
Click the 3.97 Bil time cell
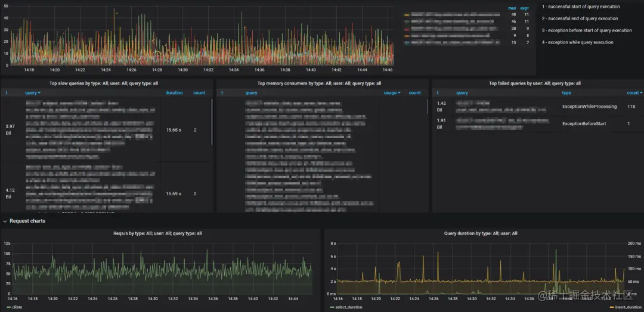pyautogui.click(x=10, y=130)
